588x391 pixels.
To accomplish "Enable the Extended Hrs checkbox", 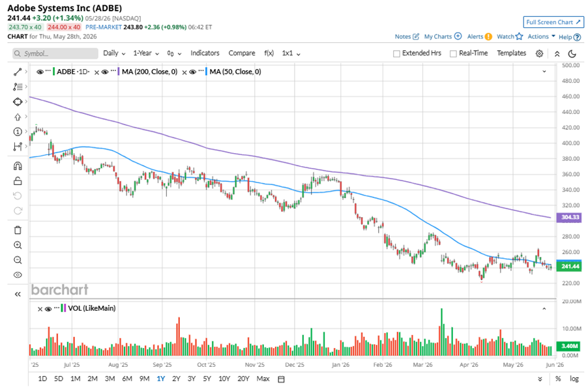I will click(396, 53).
